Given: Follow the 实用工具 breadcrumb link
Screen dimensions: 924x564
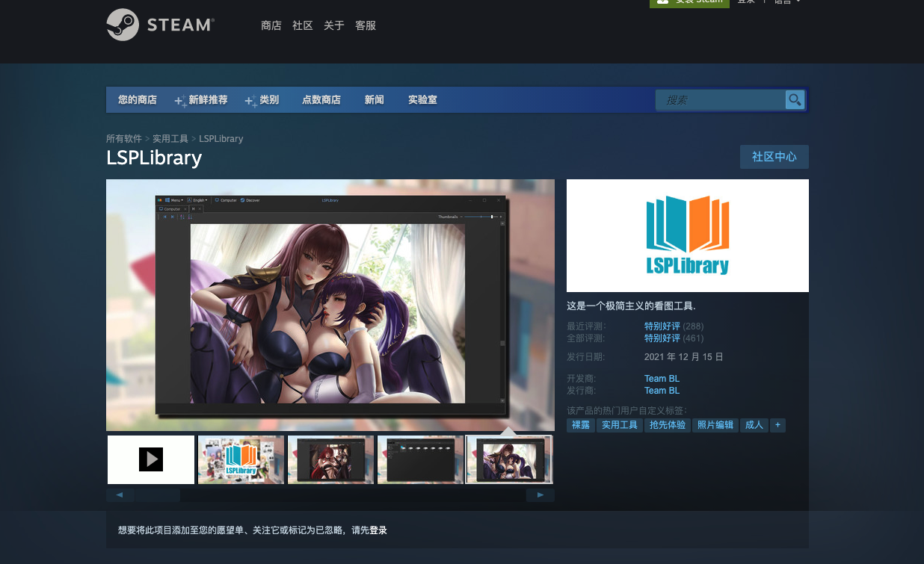Looking at the screenshot, I should coord(170,139).
